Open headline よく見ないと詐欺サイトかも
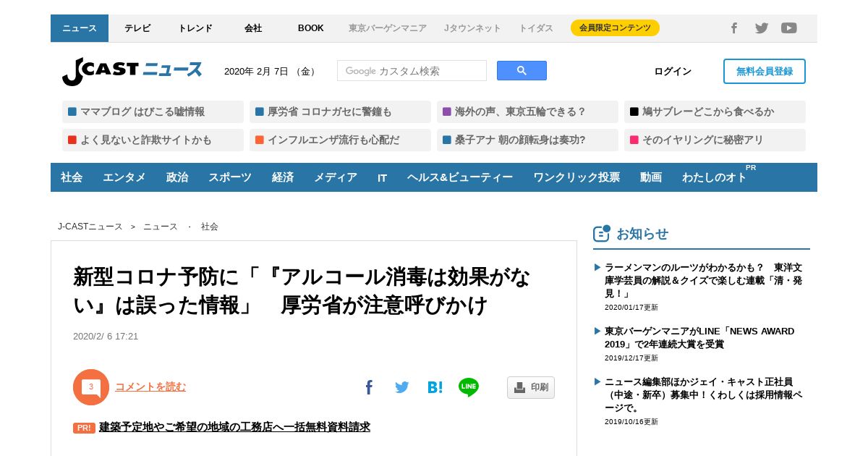This screenshot has width=868, height=456. pos(153,140)
